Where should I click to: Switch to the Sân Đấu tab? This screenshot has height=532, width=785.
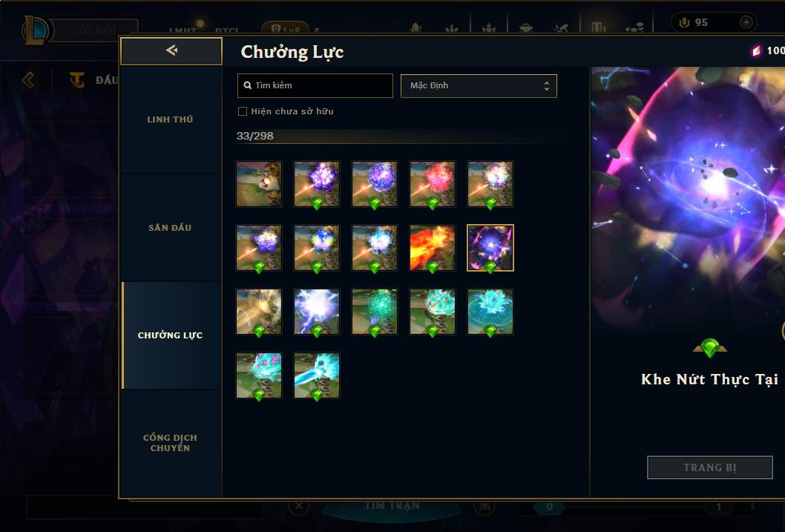pyautogui.click(x=170, y=228)
